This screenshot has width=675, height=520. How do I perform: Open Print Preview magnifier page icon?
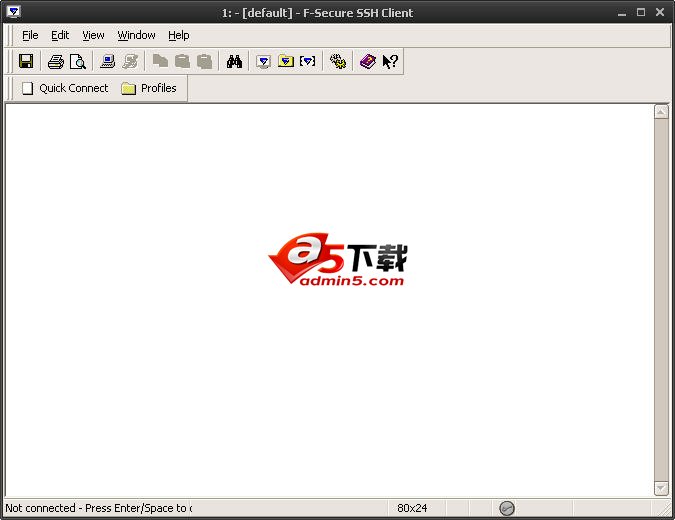point(78,62)
